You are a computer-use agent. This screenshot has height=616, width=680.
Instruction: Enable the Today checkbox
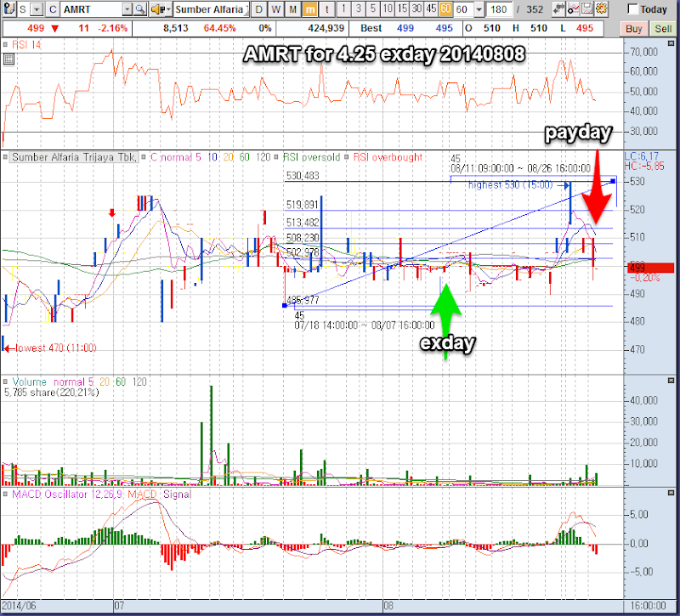pos(632,9)
